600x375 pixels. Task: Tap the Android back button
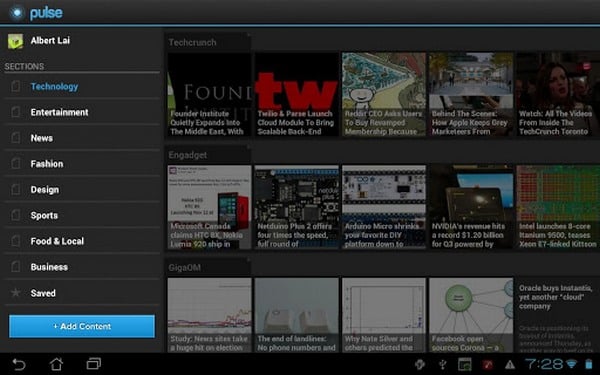tap(18, 364)
